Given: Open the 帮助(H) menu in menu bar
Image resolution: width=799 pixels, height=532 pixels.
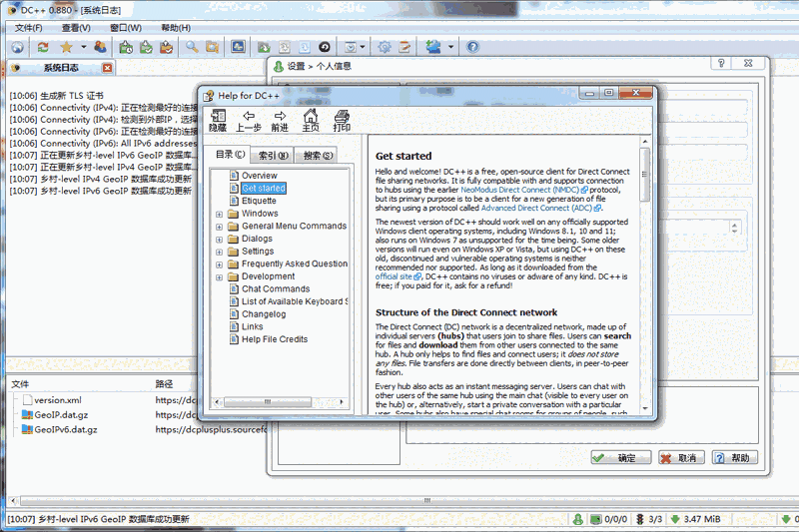Looking at the screenshot, I should tap(176, 28).
